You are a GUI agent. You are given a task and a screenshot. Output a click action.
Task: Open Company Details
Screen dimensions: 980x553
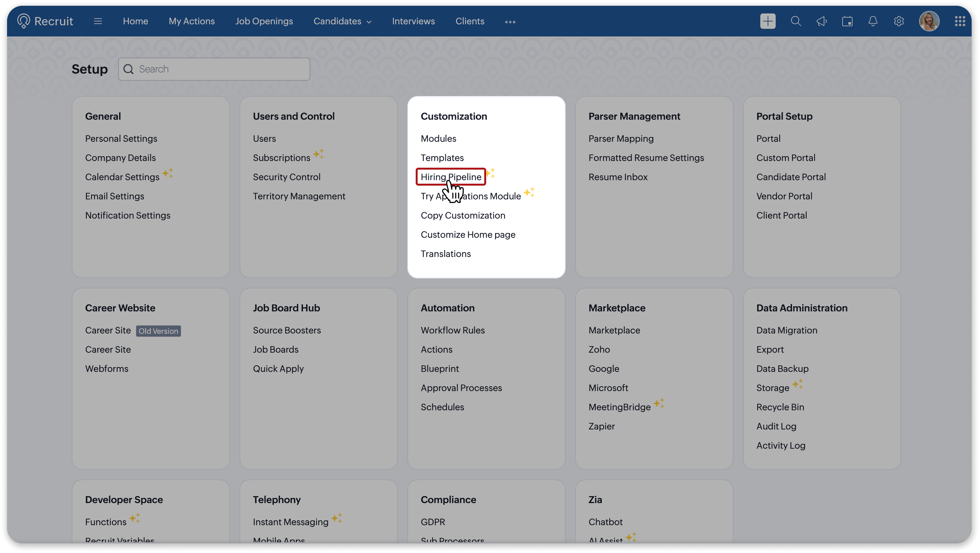pyautogui.click(x=120, y=158)
